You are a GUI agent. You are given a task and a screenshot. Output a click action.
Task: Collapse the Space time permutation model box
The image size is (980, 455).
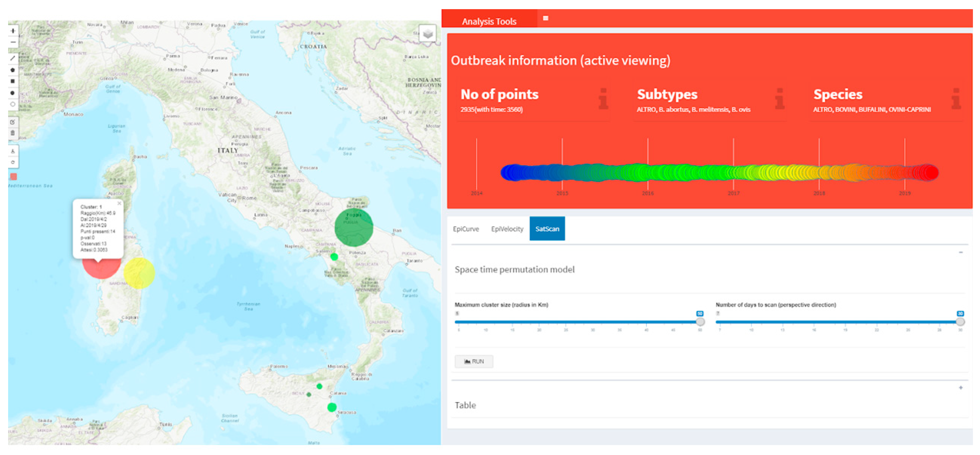[961, 252]
